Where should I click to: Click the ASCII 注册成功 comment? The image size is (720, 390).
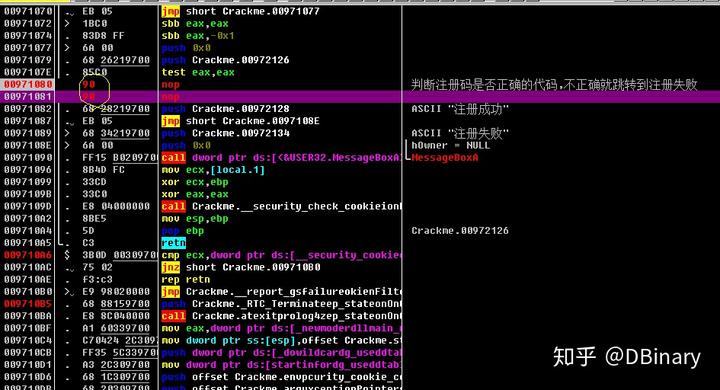pos(460,109)
